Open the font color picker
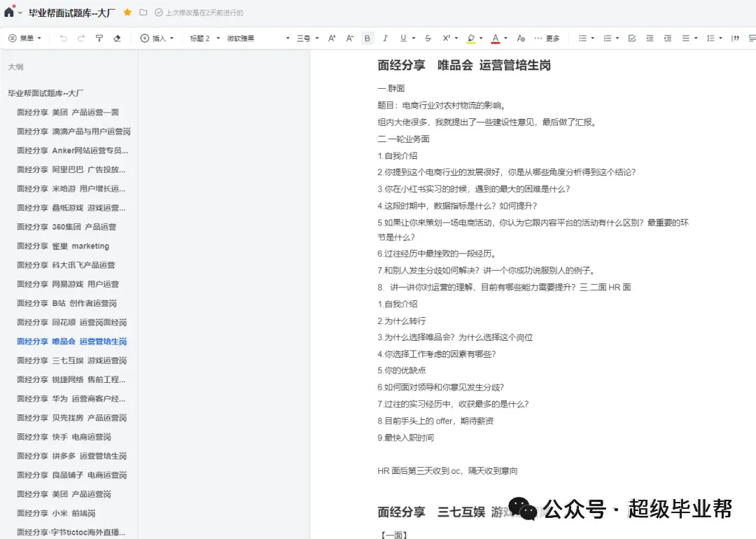This screenshot has width=756, height=539. pos(495,38)
